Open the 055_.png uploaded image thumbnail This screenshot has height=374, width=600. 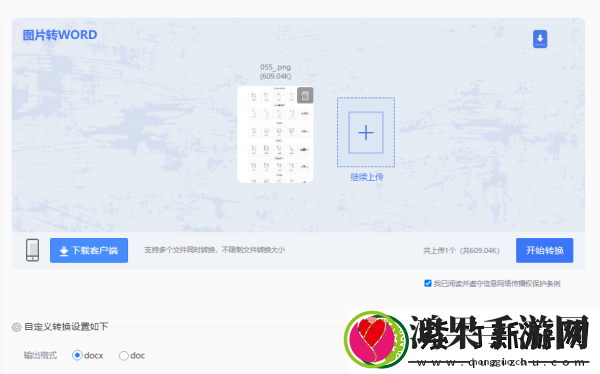[275, 134]
